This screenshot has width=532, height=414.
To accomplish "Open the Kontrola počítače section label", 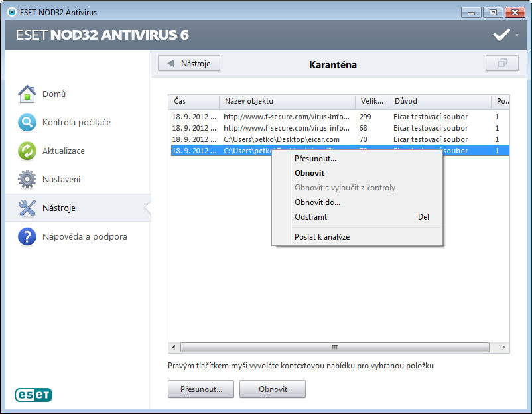I will [76, 122].
